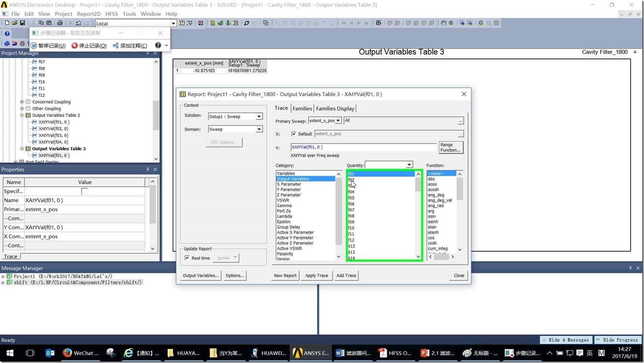644x363 pixels.
Task: Pause recording in the step recorder
Action: pos(49,46)
